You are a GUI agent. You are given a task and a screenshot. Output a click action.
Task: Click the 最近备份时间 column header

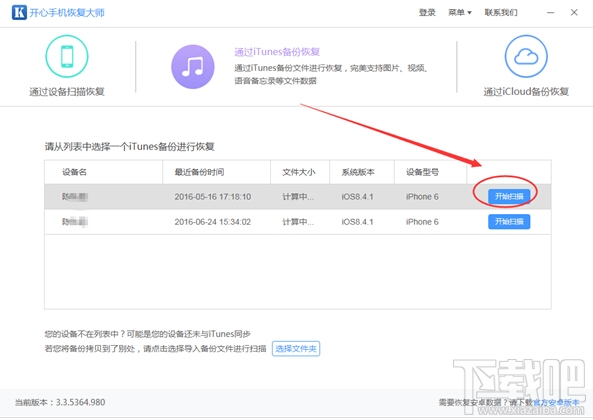pos(199,172)
